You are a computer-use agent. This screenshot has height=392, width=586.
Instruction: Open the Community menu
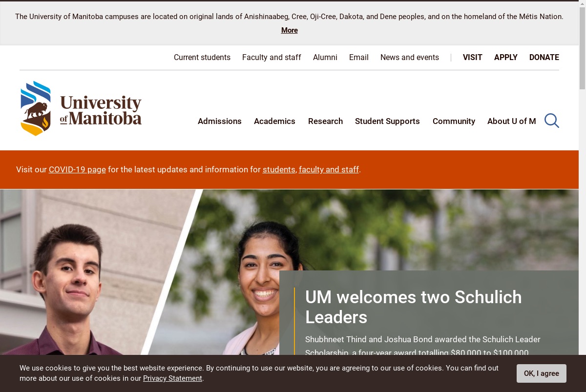(454, 121)
